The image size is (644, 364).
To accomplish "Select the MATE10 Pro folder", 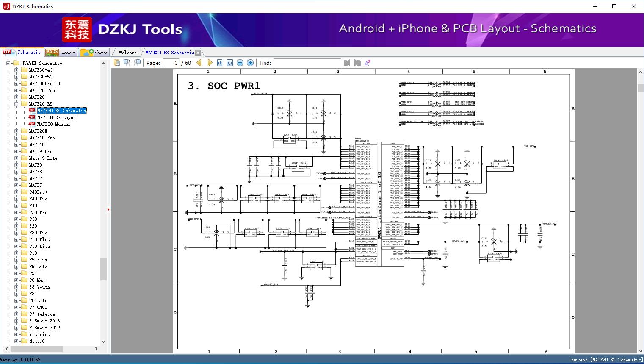I will pyautogui.click(x=42, y=138).
